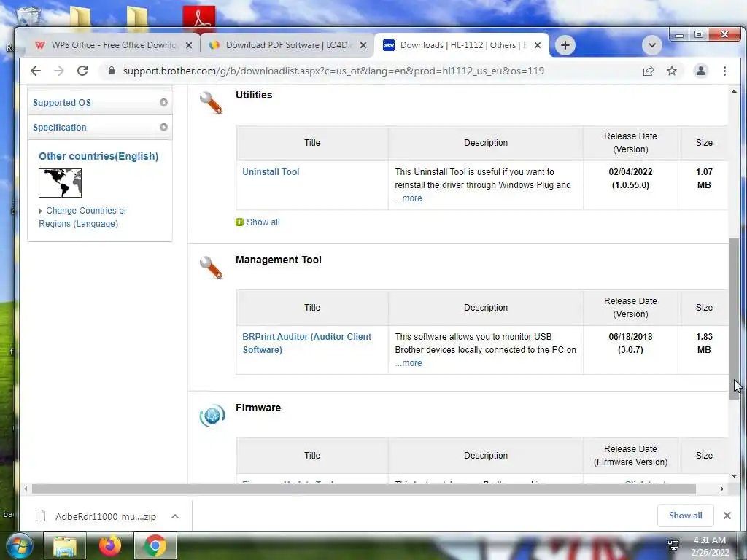Expand Uninstall Tool description with more
This screenshot has width=747, height=560.
tap(409, 198)
